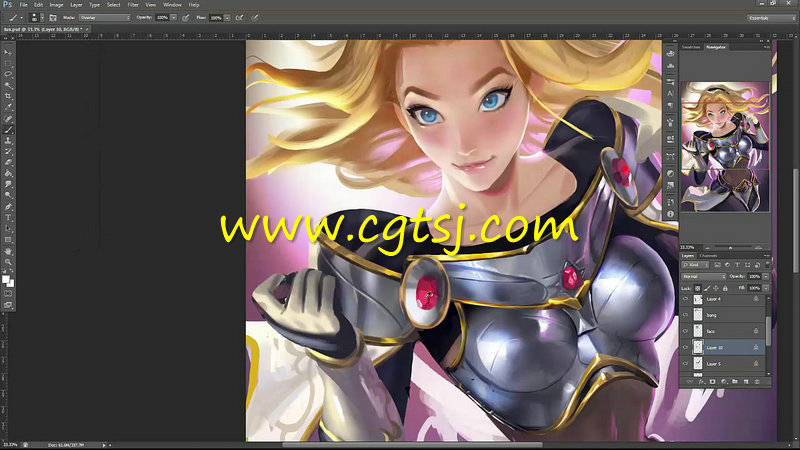Viewport: 800px width, 450px height.
Task: Toggle lock image pixels
Action: (707, 288)
